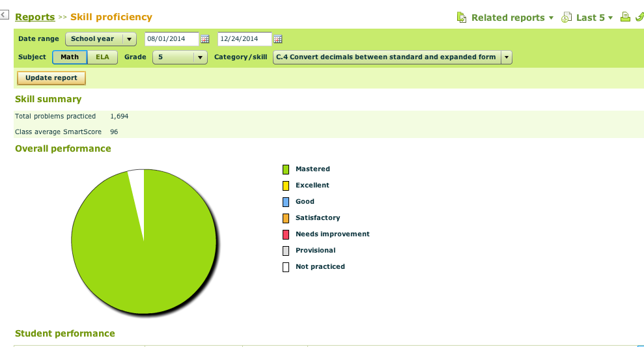Click the Last 5 history clock icon

click(567, 18)
